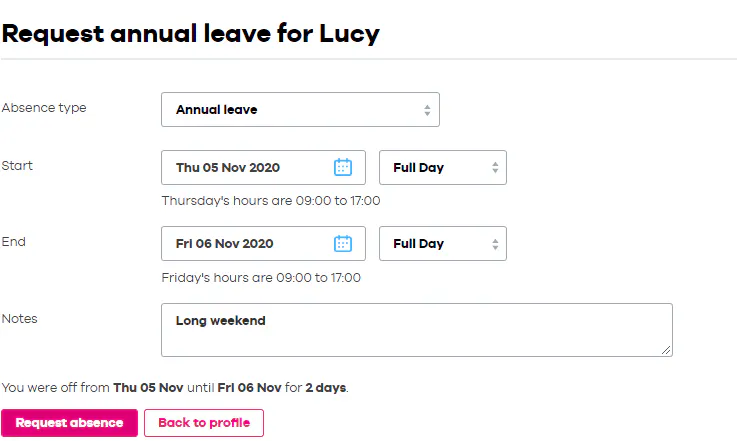Image resolution: width=737 pixels, height=441 pixels.
Task: Click the Friday's hours hint text
Action: point(261,277)
